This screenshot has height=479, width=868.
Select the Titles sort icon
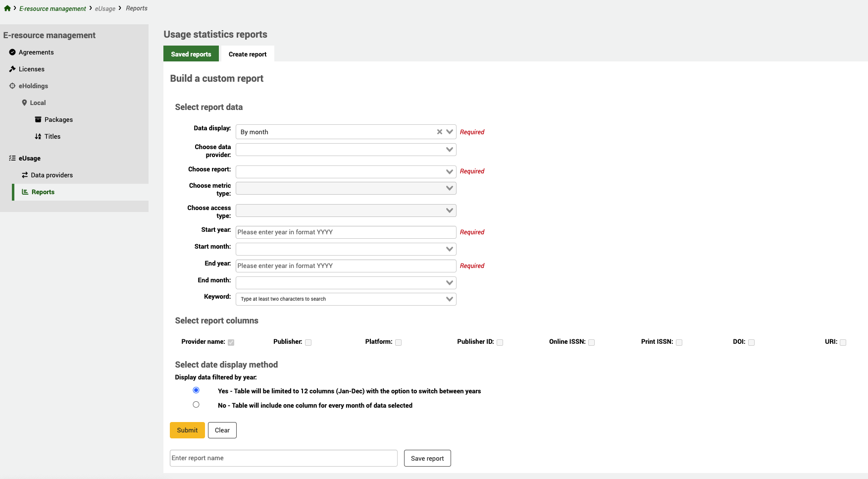[38, 136]
